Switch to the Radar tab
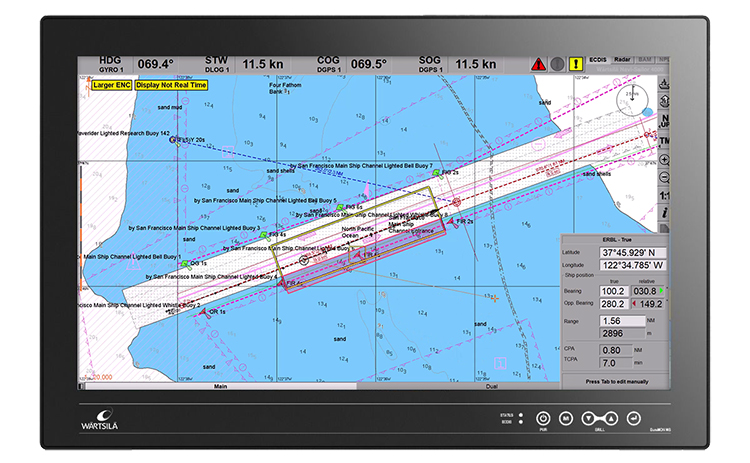Image resolution: width=750 pixels, height=463 pixels. (622, 60)
